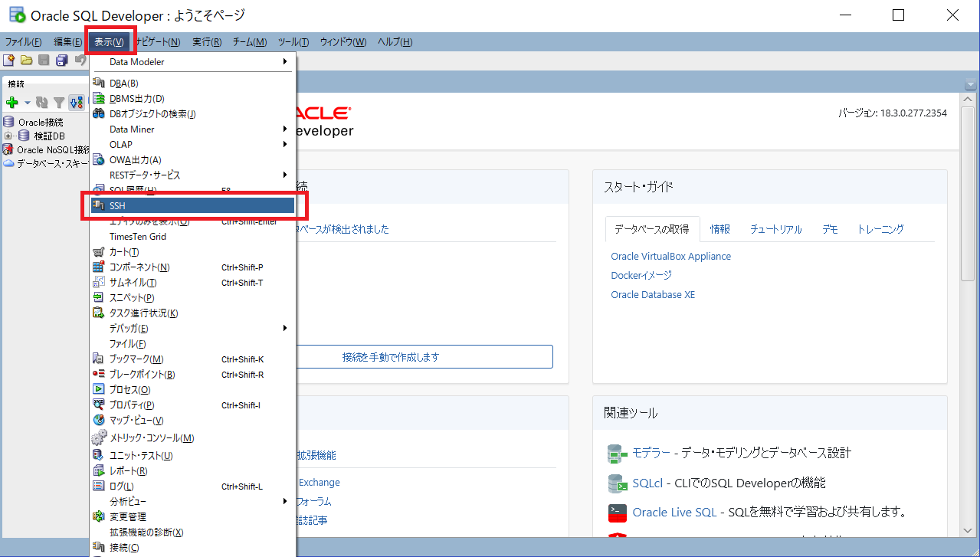Open the コンポーネント(N) menu item
The width and height of the screenshot is (980, 557).
[192, 267]
